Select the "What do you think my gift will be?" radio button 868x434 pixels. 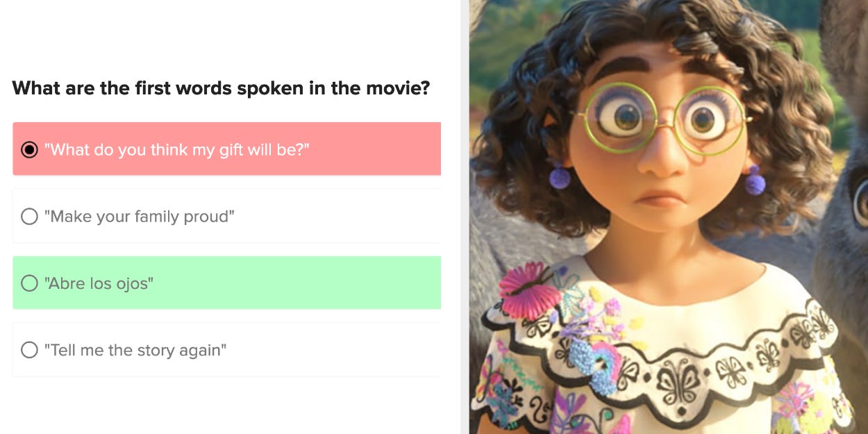click(29, 149)
